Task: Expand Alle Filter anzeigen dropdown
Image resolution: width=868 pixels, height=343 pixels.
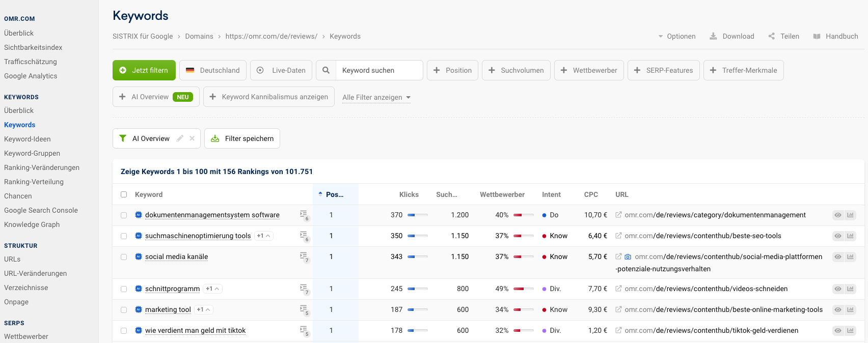Action: (x=376, y=97)
